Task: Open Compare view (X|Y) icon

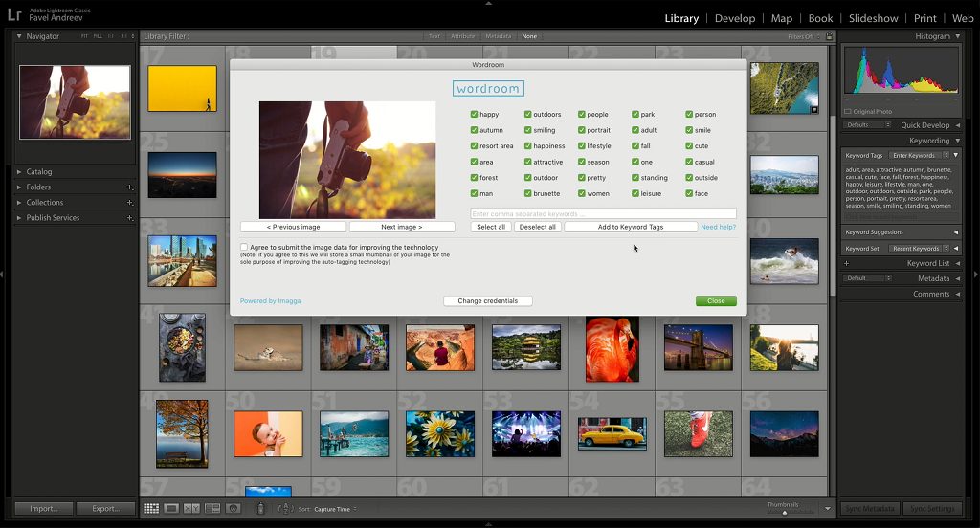Action: (x=191, y=509)
